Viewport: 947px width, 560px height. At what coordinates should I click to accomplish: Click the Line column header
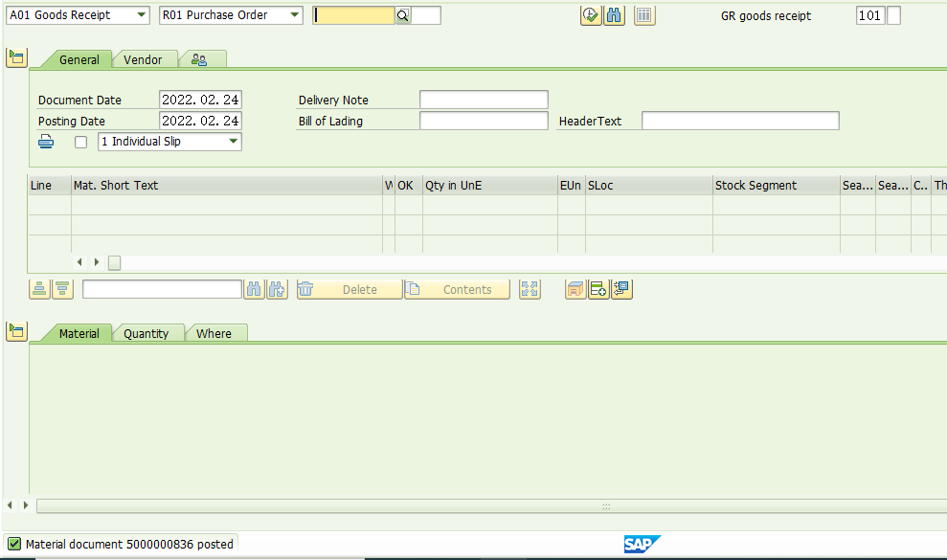click(50, 186)
